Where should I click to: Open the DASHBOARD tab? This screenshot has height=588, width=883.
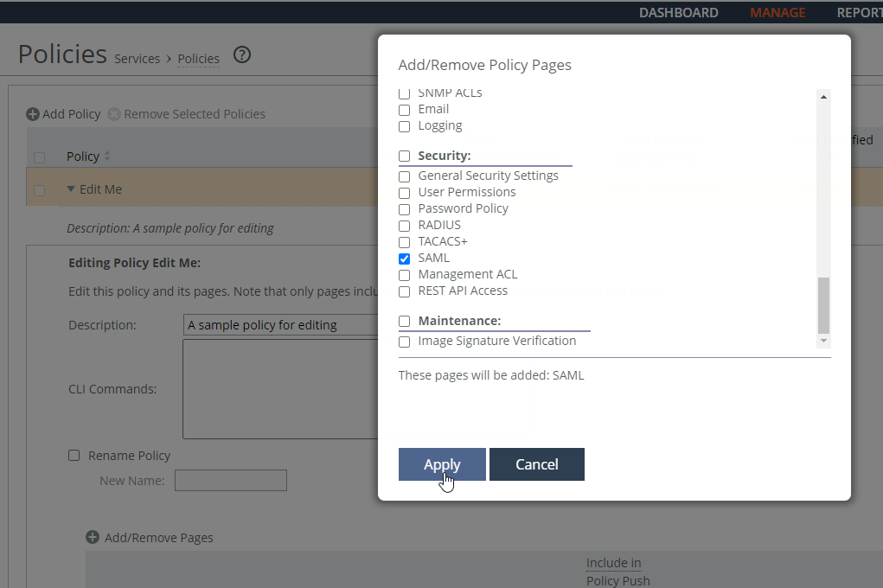(678, 12)
